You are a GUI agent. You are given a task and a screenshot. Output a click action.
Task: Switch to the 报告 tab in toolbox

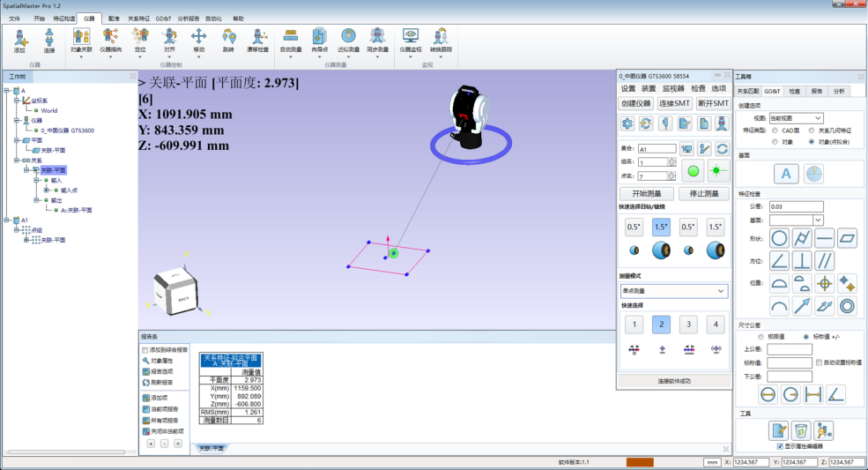coord(816,91)
